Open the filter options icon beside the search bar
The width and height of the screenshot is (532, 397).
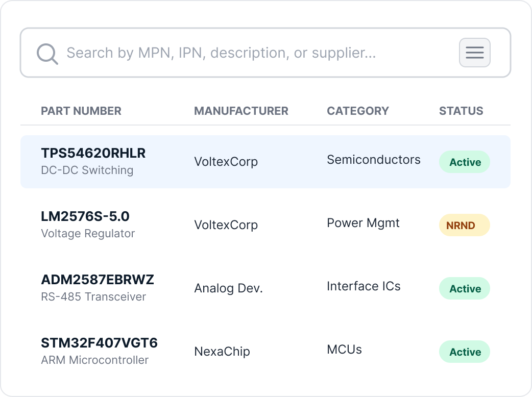coord(474,53)
